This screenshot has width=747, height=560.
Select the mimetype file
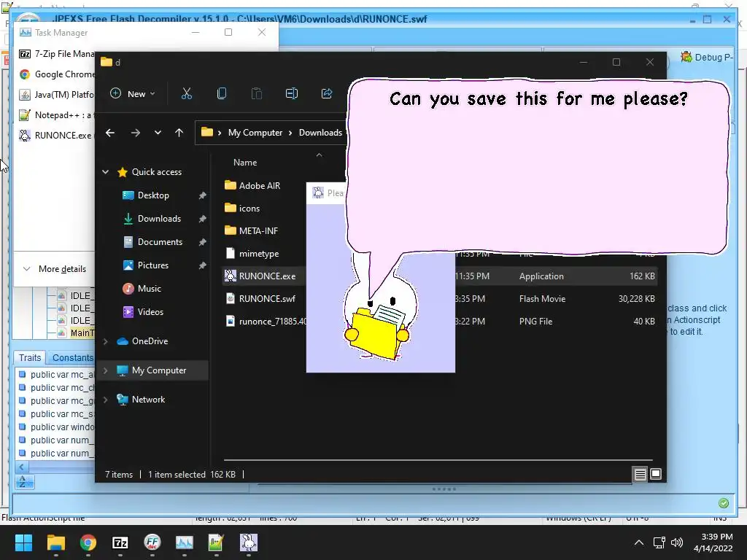259,253
